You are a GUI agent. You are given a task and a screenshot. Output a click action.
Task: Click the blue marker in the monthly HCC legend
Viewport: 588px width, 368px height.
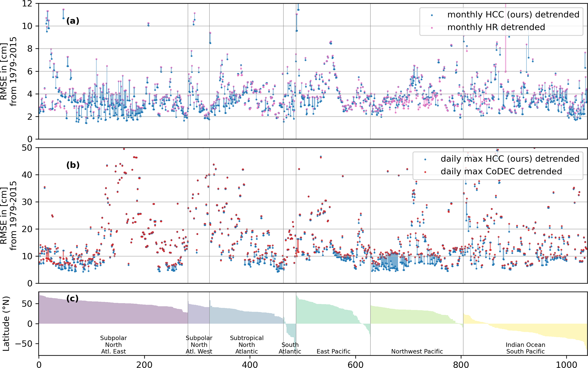point(432,15)
